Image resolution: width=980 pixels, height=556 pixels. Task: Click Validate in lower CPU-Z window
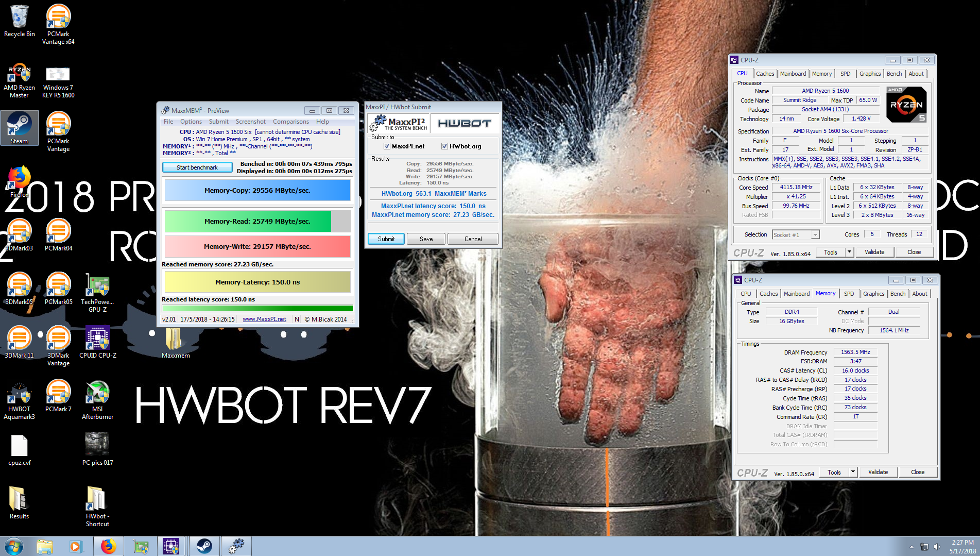[x=878, y=472]
